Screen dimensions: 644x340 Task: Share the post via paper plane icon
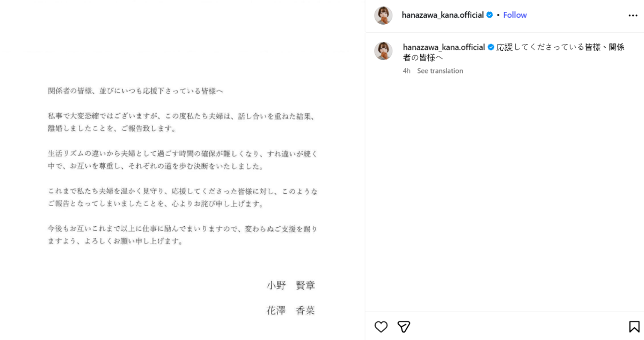(404, 327)
